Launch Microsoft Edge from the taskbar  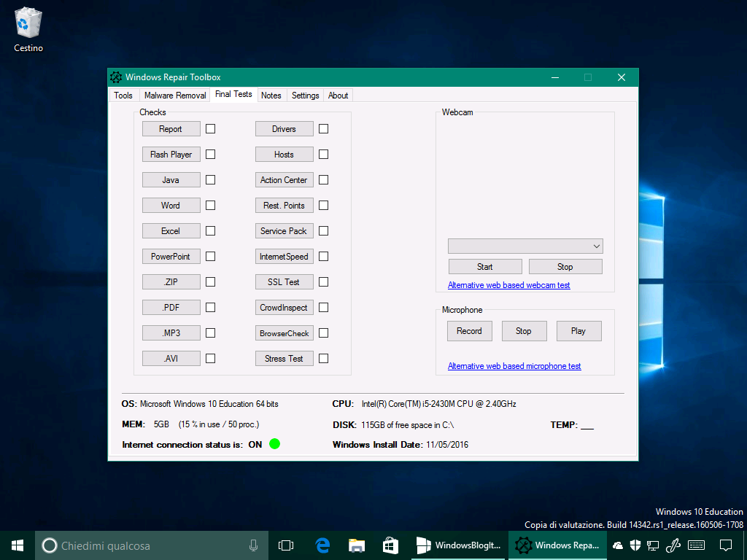pos(322,545)
